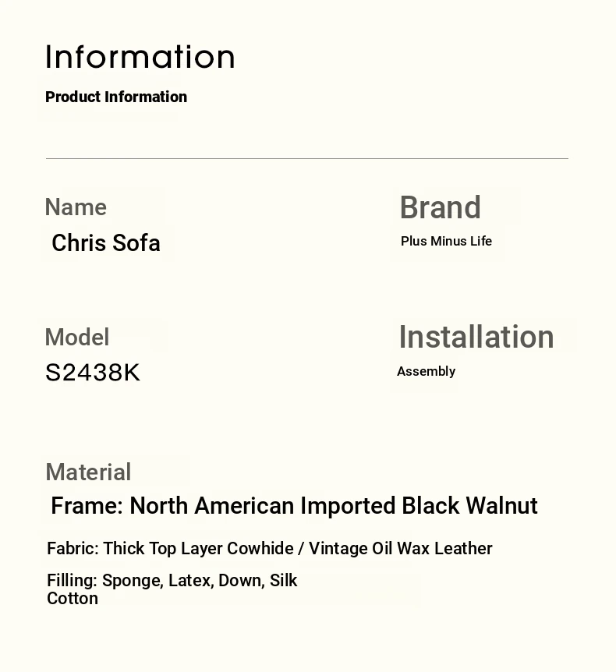
Task: Click the word Cotton in filling text
Action: (73, 599)
